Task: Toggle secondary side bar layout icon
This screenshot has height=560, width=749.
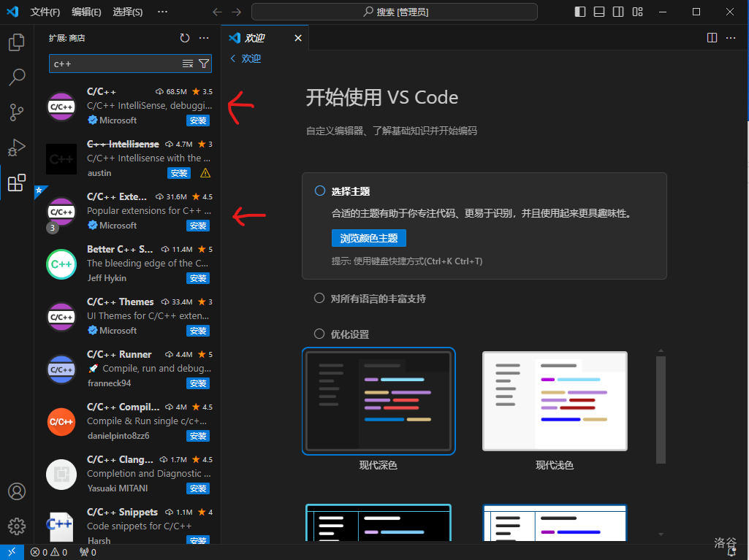Action: (x=618, y=12)
